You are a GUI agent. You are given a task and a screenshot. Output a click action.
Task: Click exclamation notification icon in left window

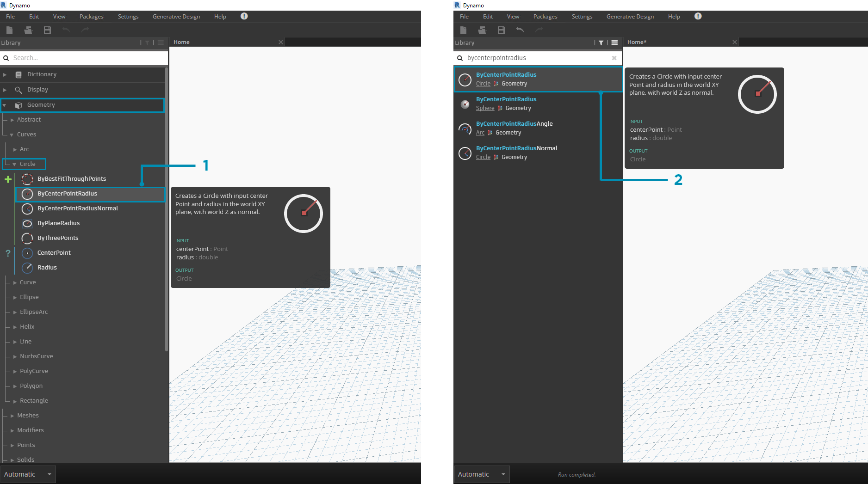click(244, 16)
